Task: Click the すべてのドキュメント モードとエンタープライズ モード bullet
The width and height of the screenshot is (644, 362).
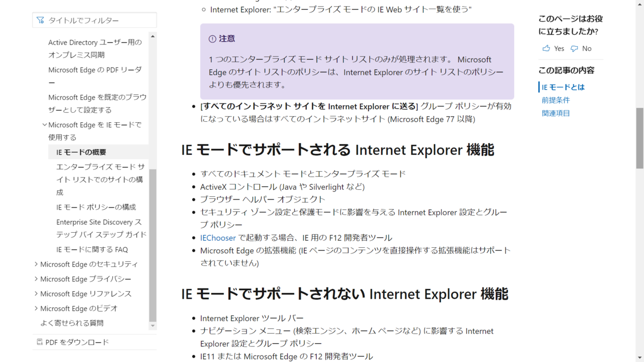Action: point(303,174)
